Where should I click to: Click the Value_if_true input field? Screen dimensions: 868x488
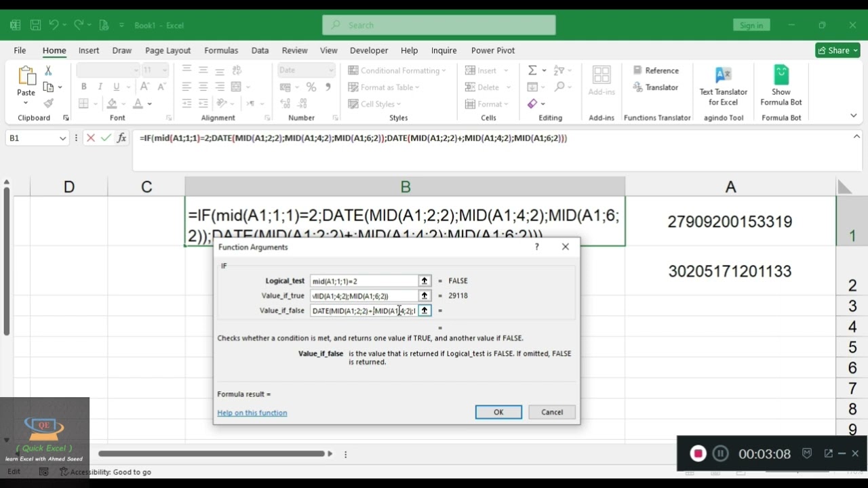(x=364, y=296)
